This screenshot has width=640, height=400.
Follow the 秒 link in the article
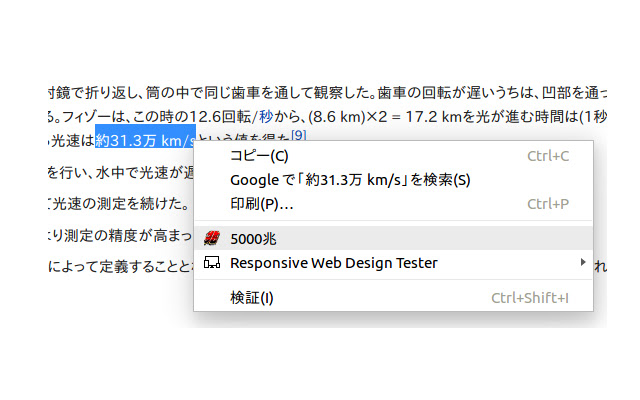pyautogui.click(x=266, y=117)
